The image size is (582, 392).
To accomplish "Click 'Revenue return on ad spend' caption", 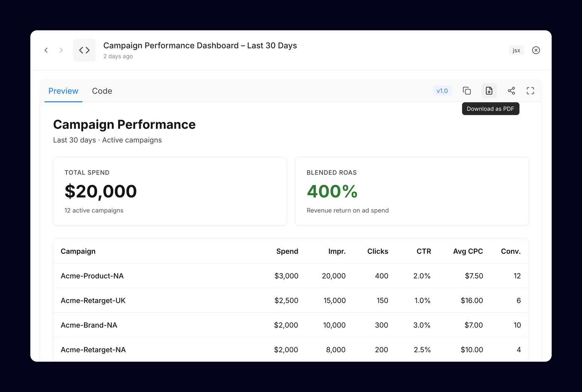I will coord(348,211).
